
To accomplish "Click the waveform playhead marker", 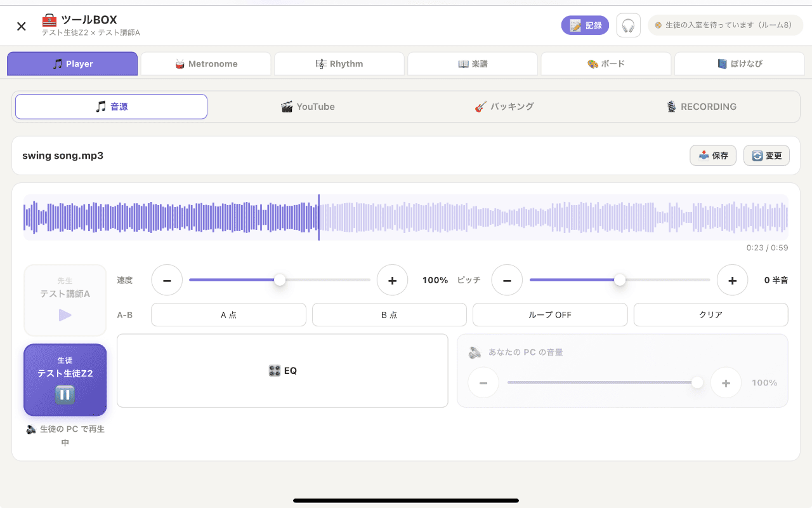I will click(319, 218).
